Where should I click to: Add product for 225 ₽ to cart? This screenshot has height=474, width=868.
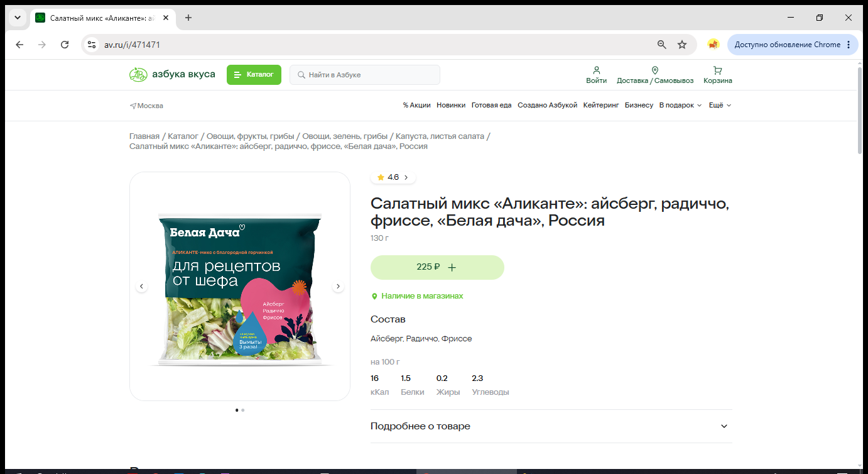[437, 267]
